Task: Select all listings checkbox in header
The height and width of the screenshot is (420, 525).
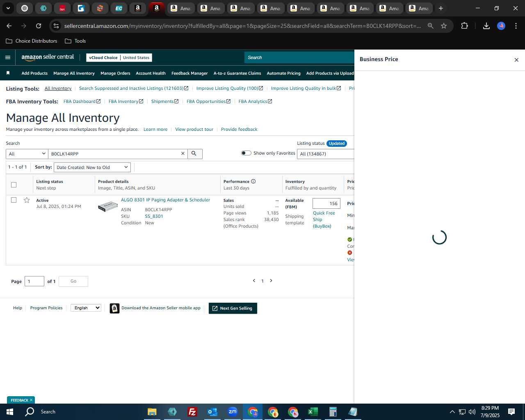Action: (x=14, y=185)
